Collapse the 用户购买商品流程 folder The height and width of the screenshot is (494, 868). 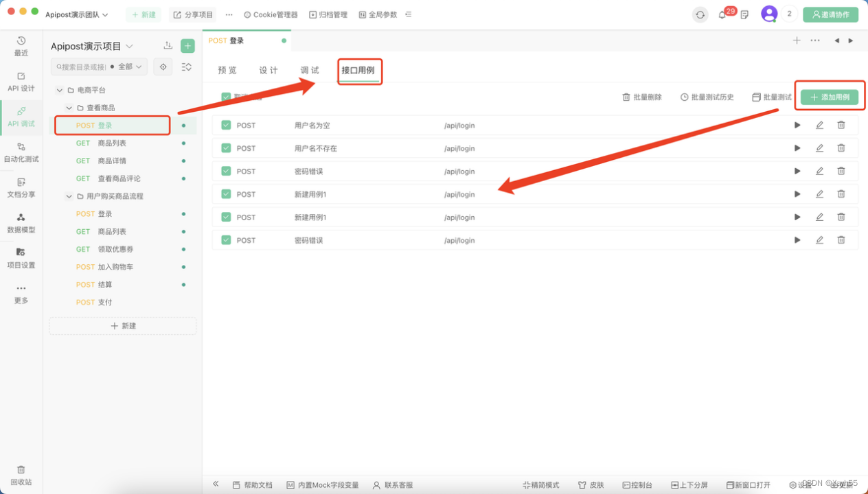click(69, 196)
